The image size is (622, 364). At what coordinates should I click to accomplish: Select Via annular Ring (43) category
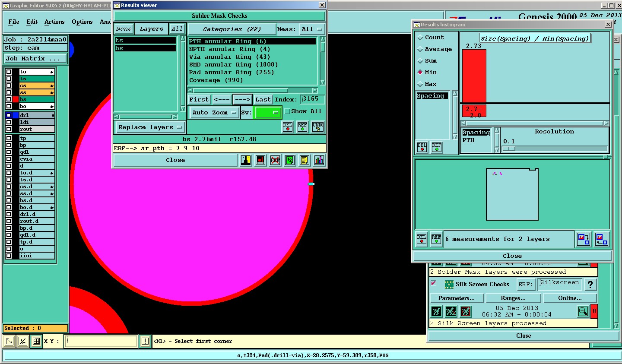pos(252,57)
